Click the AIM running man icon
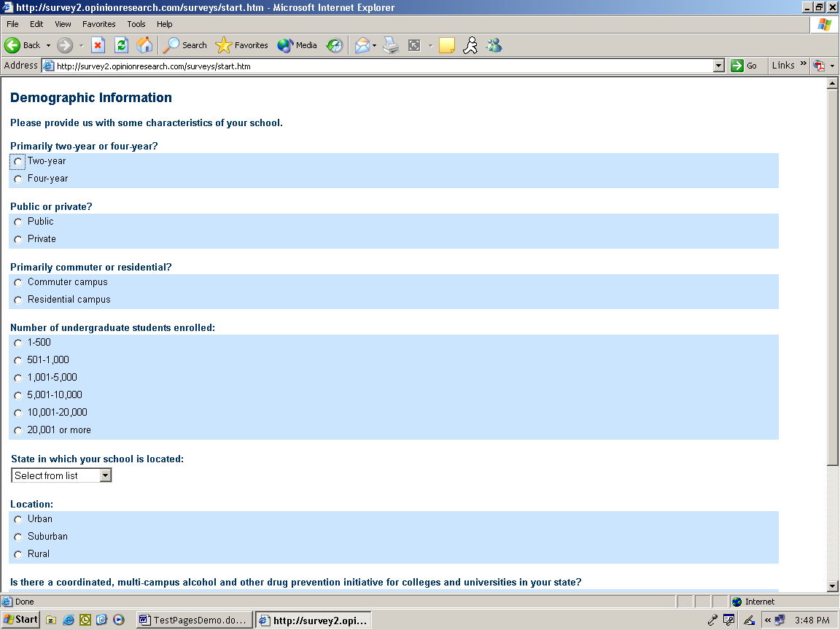This screenshot has height=630, width=840. (x=470, y=45)
